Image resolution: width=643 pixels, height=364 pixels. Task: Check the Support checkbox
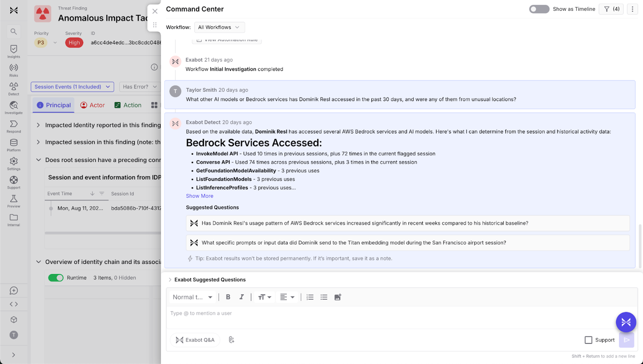click(588, 340)
